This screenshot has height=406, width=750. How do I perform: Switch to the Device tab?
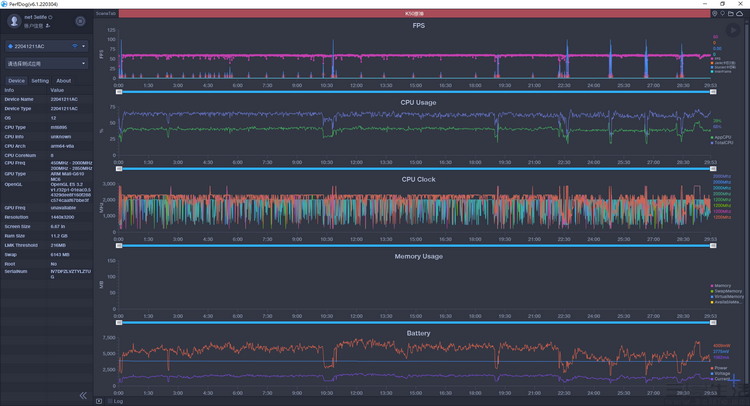coord(17,81)
